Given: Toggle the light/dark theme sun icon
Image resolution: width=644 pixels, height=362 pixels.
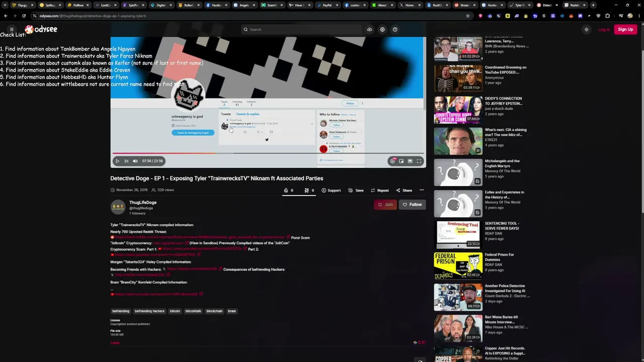Looking at the screenshot, I should point(586,30).
